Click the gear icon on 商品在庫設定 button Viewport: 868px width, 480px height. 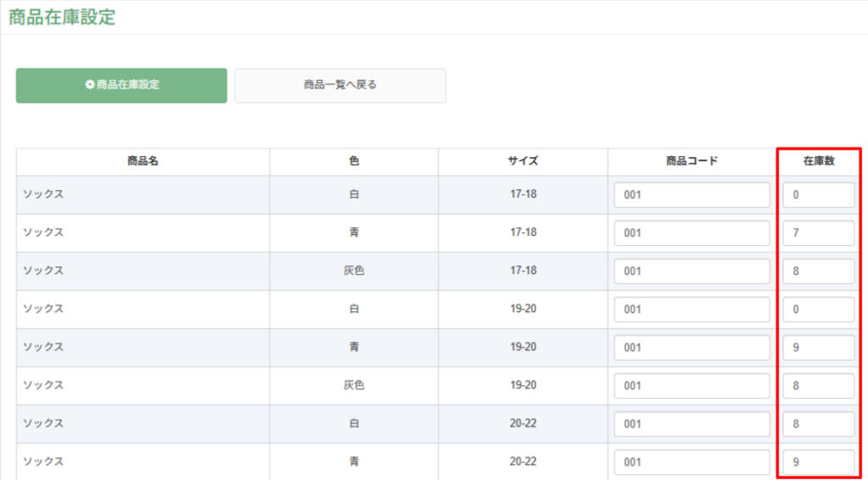click(x=90, y=86)
